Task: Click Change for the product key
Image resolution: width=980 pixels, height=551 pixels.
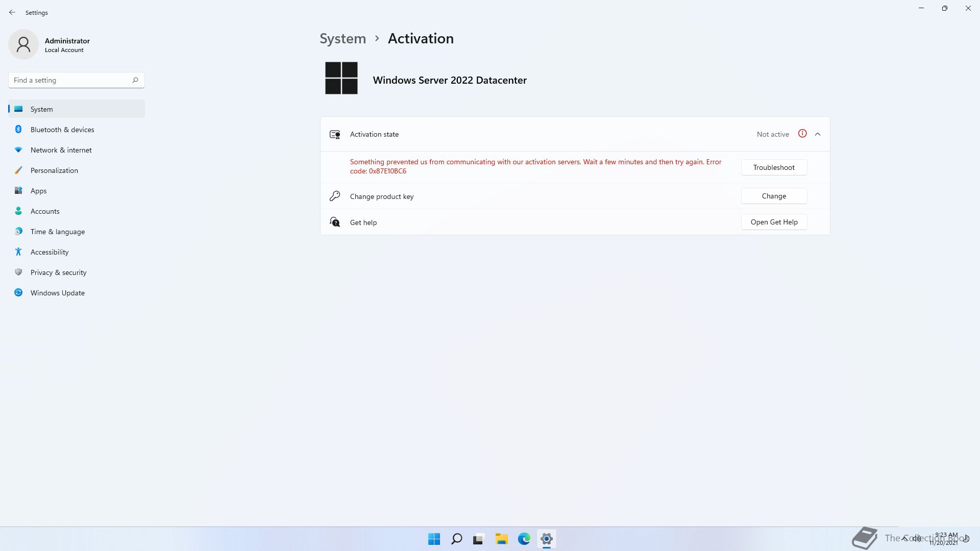Action: pyautogui.click(x=774, y=196)
